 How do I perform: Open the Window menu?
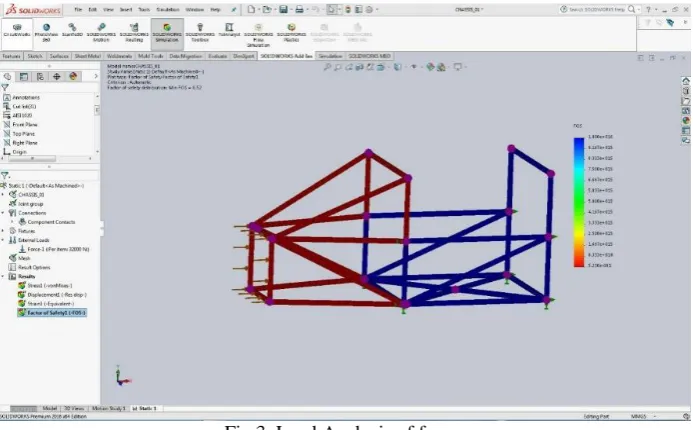click(x=194, y=9)
